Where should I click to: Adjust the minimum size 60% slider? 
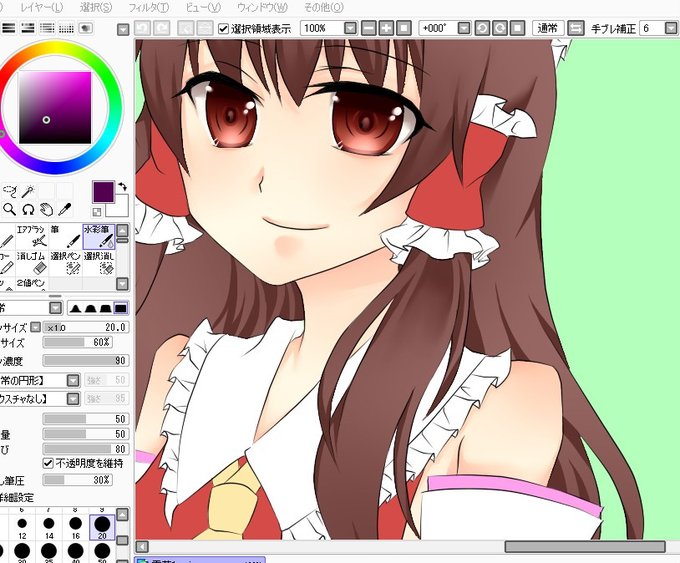click(77, 342)
